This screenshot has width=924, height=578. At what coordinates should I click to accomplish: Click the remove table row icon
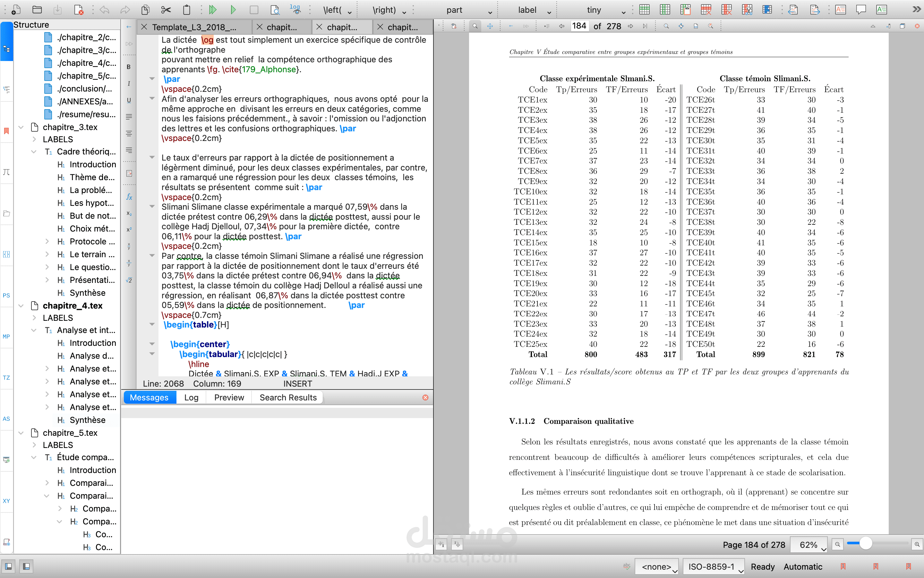(x=706, y=10)
